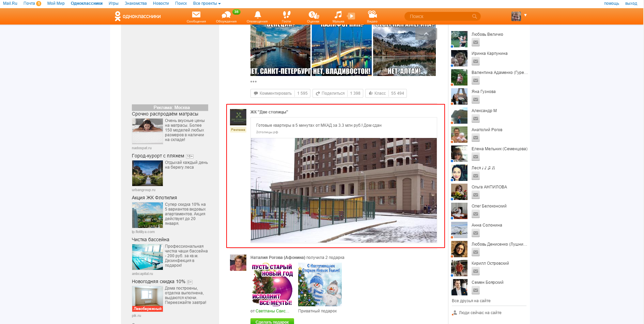644x324 pixels.
Task: Click the search magnifier icon
Action: pyautogui.click(x=474, y=16)
